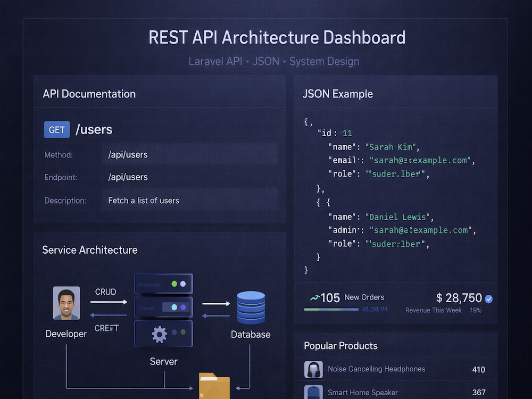532x399 pixels.
Task: Click the REST API Architecture Dashboard title
Action: [277, 37]
